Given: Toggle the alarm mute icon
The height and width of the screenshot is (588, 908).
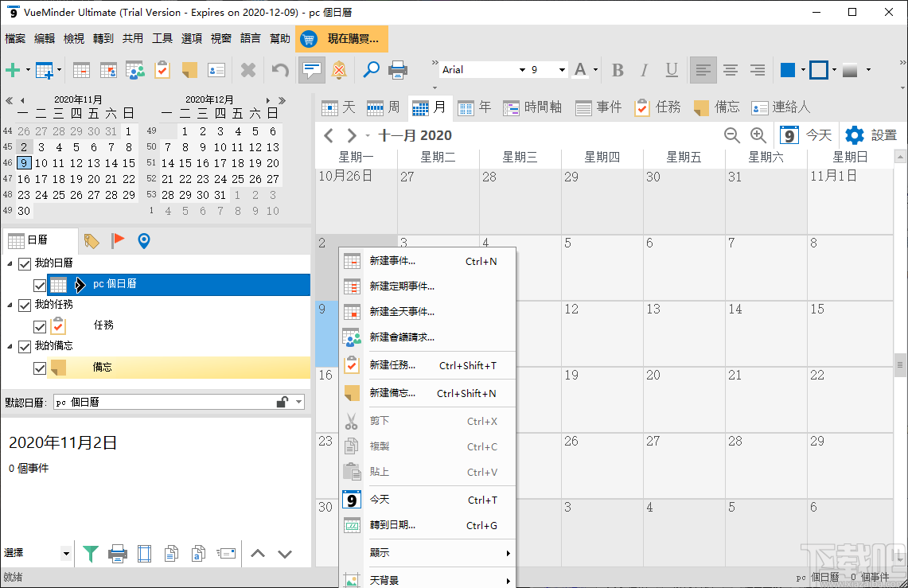Looking at the screenshot, I should [x=338, y=70].
